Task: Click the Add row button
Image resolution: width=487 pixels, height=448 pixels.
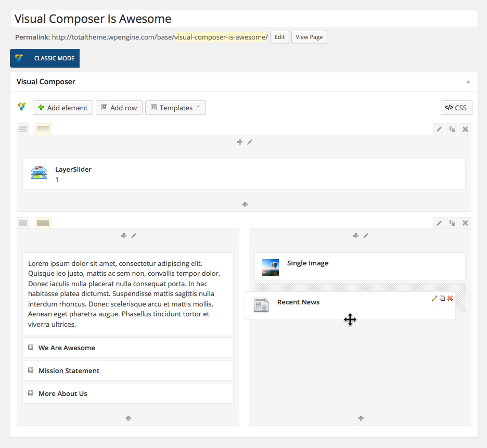Action: 119,108
